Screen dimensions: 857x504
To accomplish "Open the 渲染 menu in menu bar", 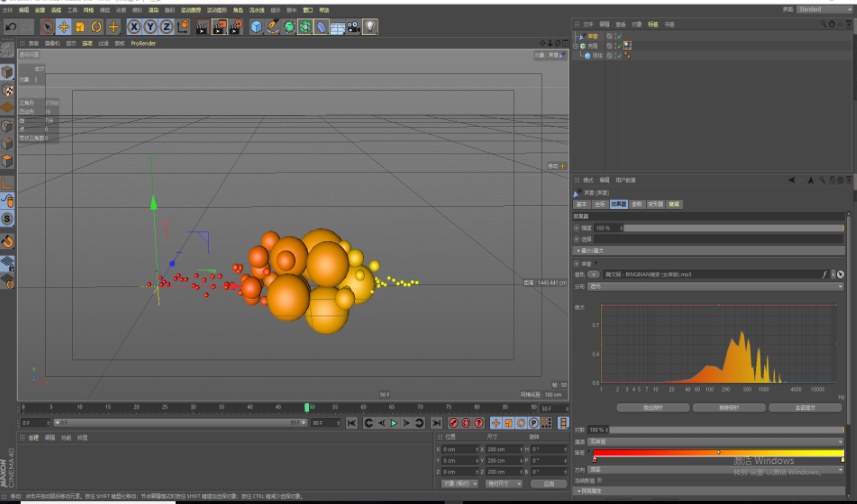I will coord(154,10).
